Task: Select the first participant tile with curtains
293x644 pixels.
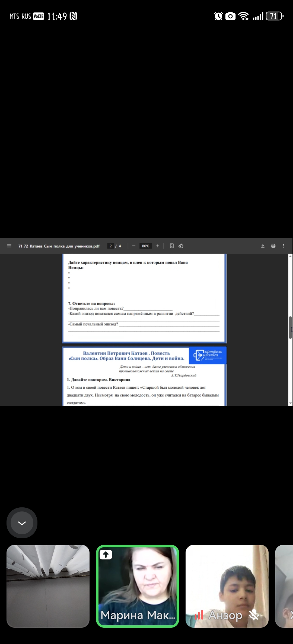Action: coord(48,586)
